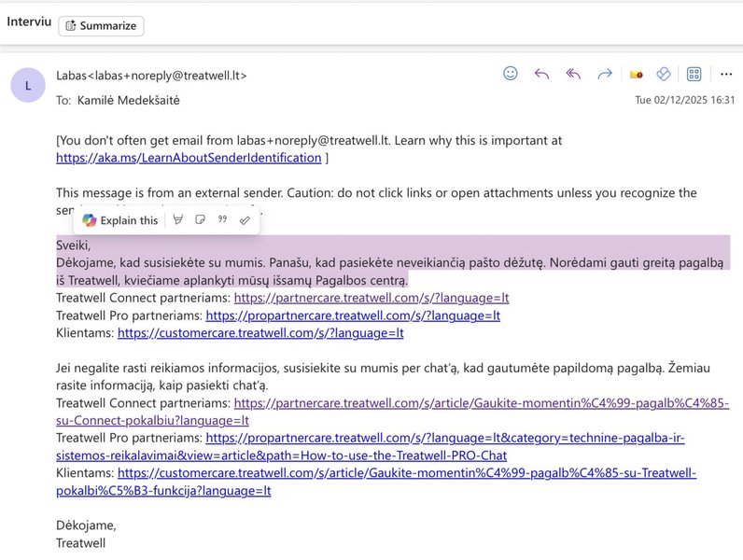Reply to this email
The image size is (743, 560).
[x=541, y=74]
